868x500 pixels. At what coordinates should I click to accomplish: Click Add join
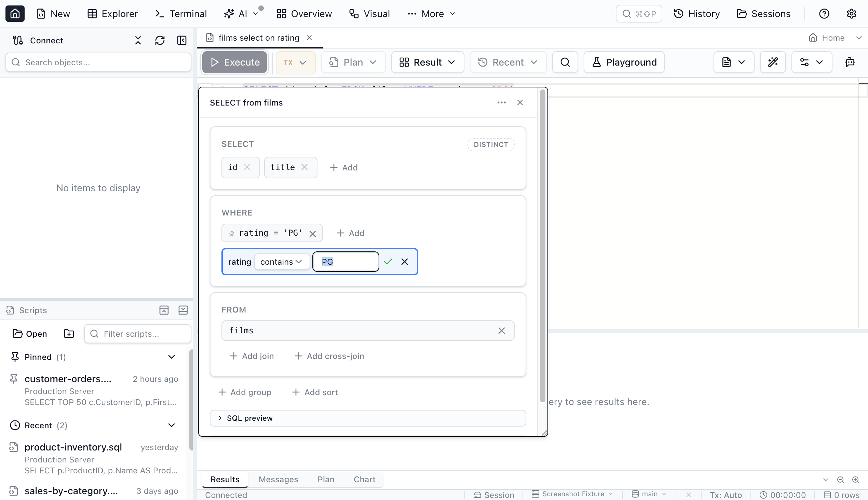(x=252, y=356)
